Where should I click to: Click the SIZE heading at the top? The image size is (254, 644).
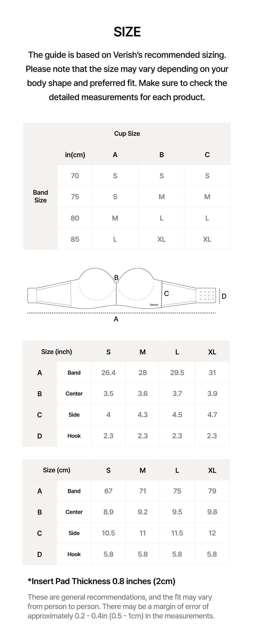tap(127, 32)
